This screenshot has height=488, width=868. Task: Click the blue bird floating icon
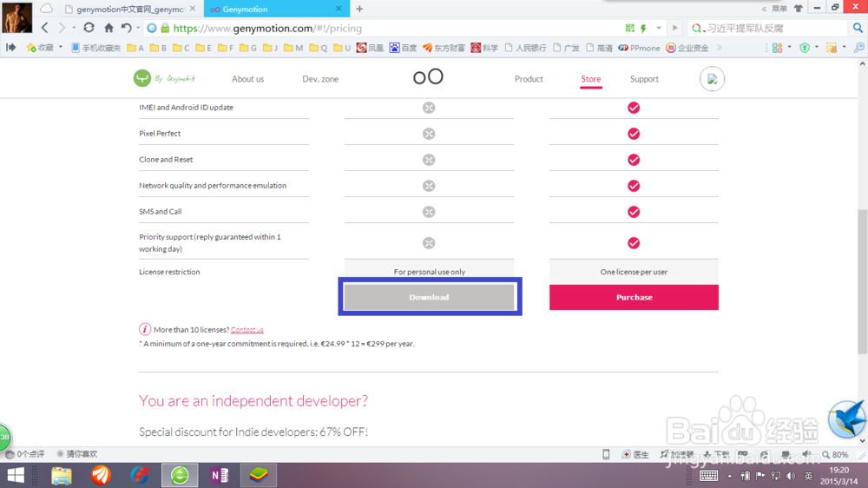(847, 419)
